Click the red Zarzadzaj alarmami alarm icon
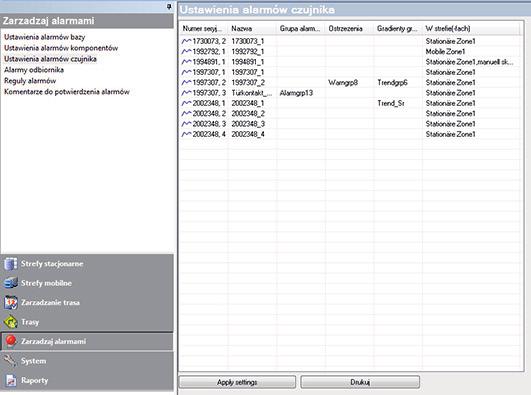 click(10, 341)
